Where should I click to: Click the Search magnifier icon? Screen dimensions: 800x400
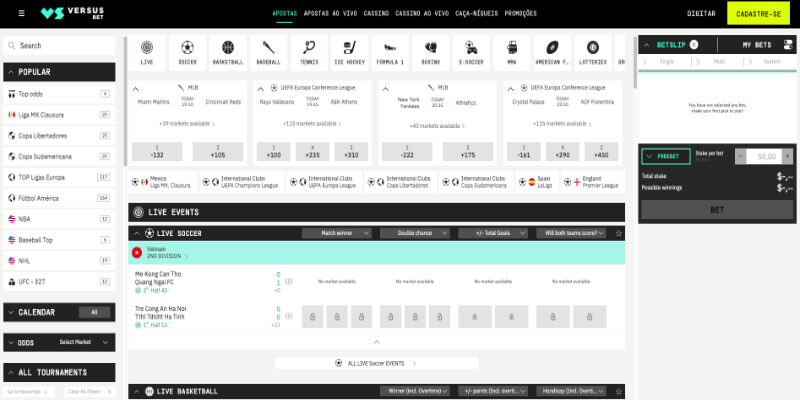[x=12, y=45]
